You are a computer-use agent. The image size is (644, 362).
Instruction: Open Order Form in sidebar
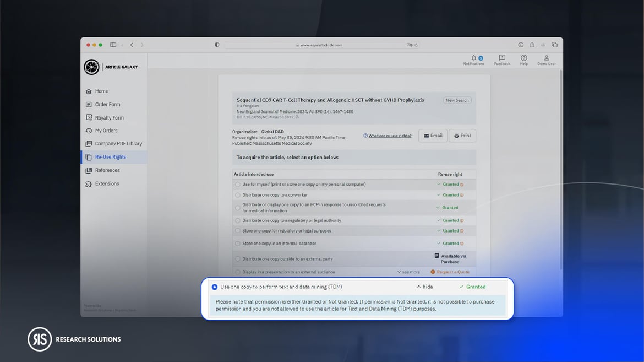tap(107, 105)
